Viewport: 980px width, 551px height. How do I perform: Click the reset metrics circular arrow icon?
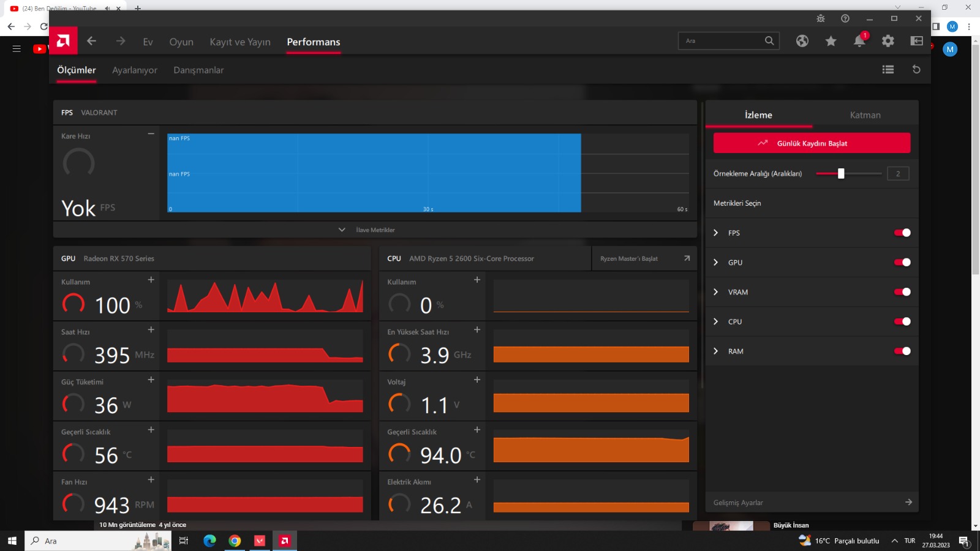pos(916,70)
